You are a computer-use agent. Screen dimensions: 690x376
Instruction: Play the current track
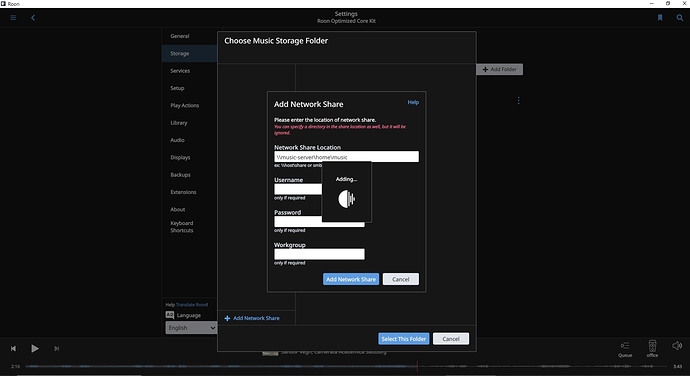pyautogui.click(x=35, y=348)
